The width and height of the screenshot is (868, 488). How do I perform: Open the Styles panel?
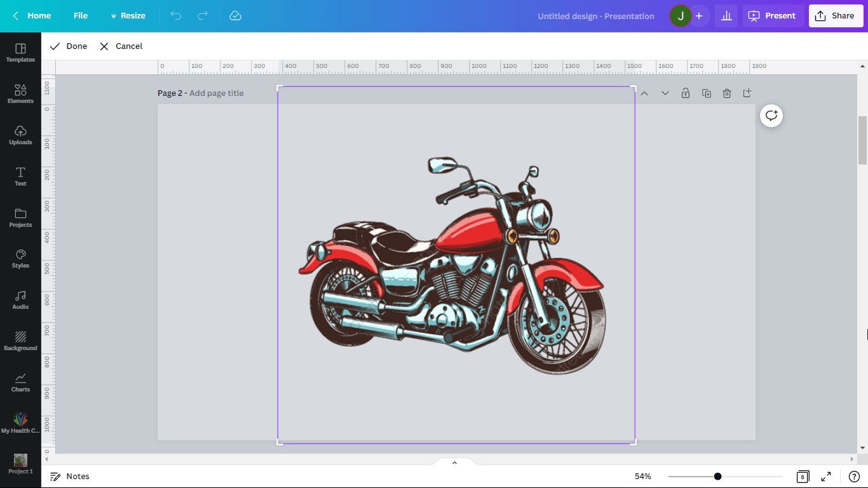(x=20, y=258)
